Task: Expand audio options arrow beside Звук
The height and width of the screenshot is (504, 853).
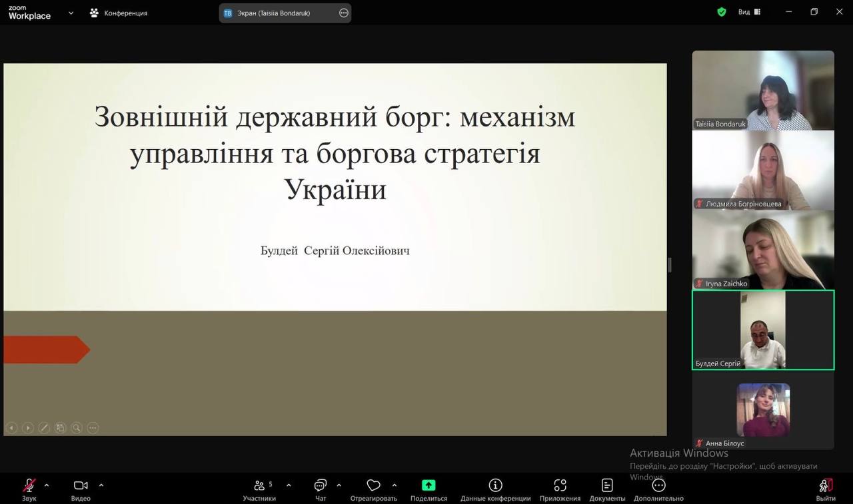Action: [47, 485]
